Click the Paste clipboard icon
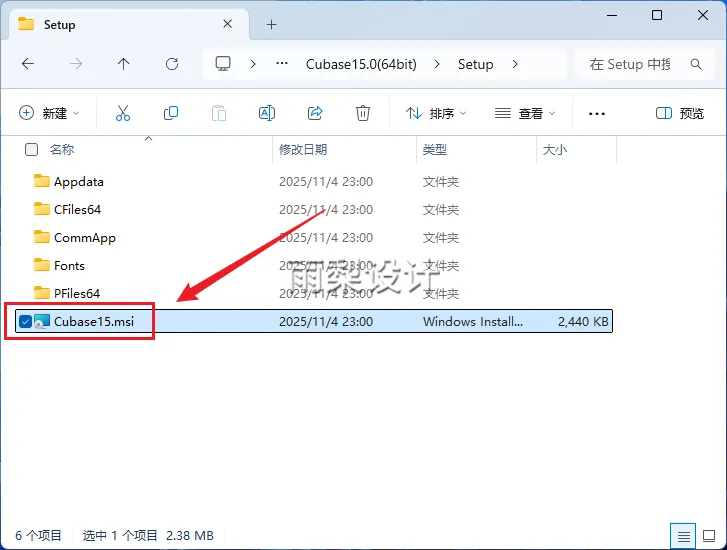This screenshot has height=550, width=727. [x=219, y=113]
